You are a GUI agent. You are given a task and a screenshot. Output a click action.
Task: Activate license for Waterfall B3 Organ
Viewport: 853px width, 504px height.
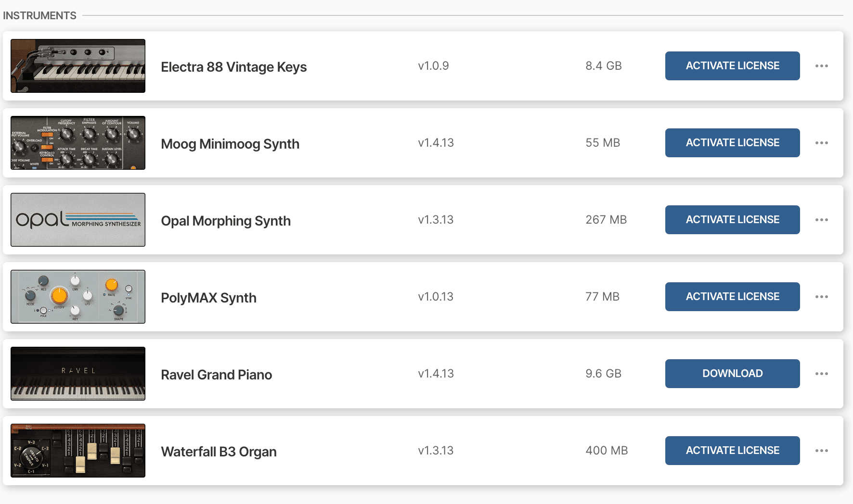point(732,451)
